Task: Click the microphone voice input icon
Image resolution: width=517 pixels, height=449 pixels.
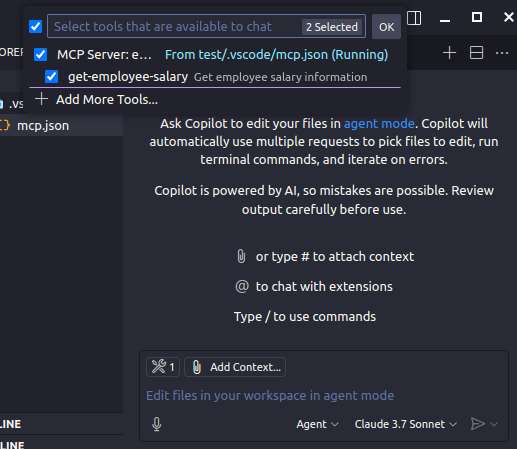Action: coord(157,424)
